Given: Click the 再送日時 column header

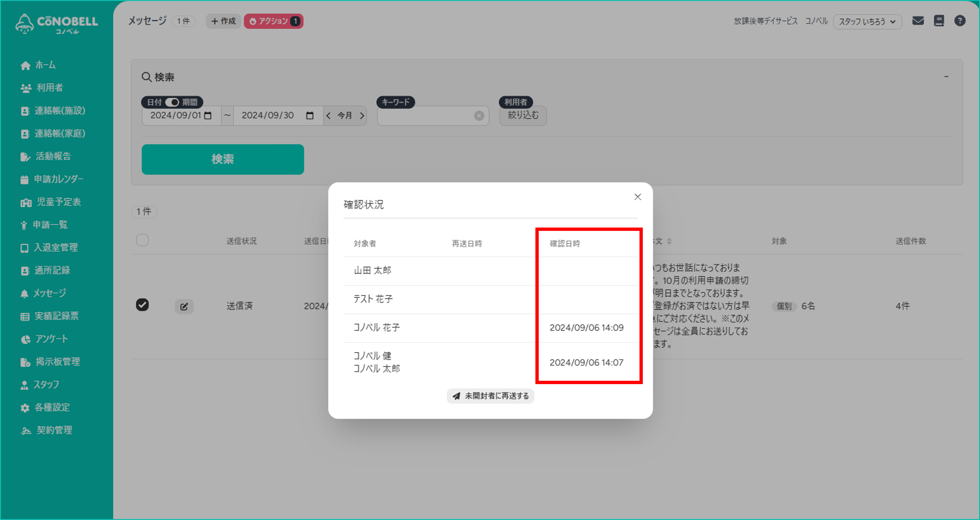Looking at the screenshot, I should click(467, 244).
